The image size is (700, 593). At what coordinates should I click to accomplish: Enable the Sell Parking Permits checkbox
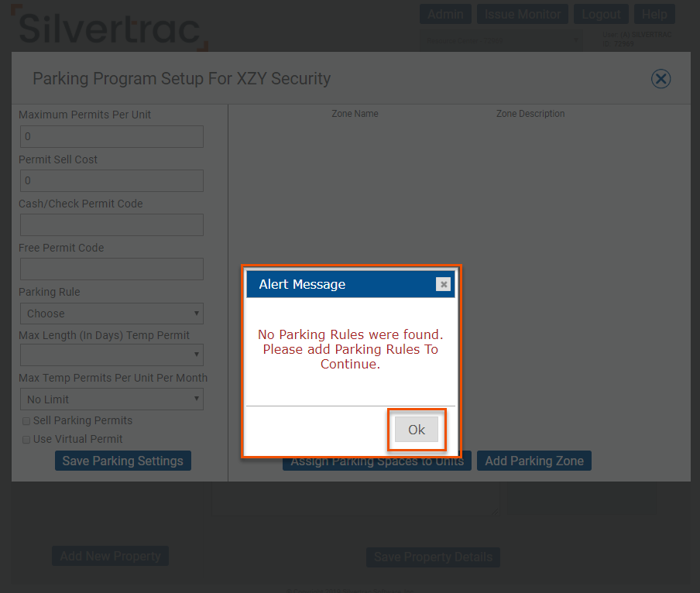(x=26, y=421)
